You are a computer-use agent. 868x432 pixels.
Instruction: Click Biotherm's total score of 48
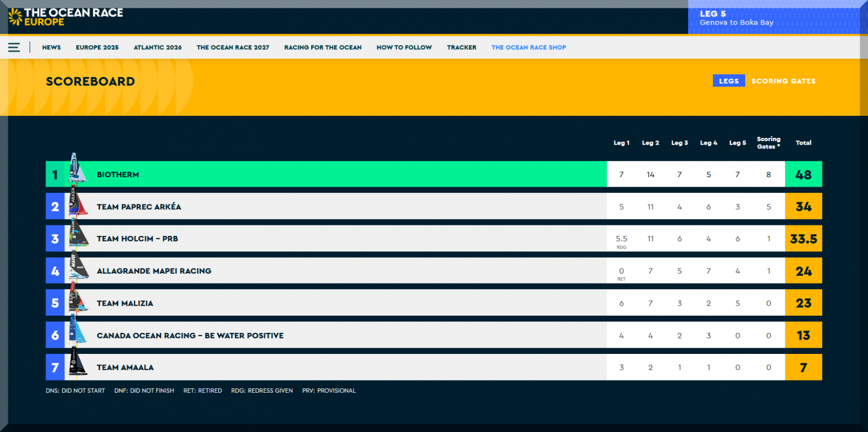803,175
